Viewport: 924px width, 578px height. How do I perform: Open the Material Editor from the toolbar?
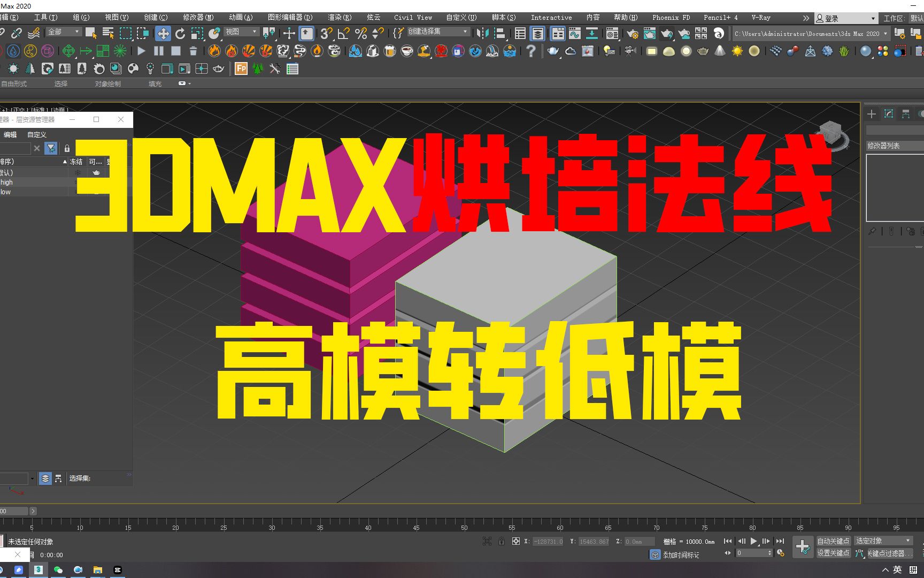612,33
